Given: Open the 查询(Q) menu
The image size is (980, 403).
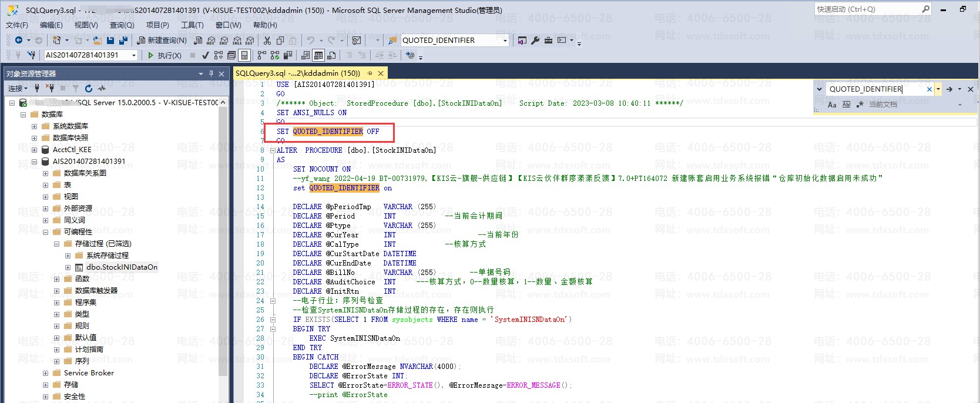Looking at the screenshot, I should (x=122, y=25).
